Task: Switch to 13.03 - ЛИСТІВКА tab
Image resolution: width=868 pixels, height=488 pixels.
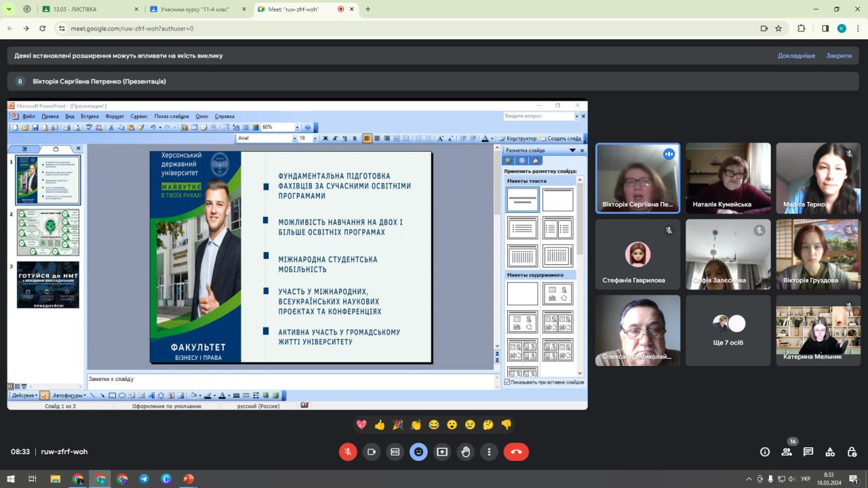Action: (x=90, y=9)
